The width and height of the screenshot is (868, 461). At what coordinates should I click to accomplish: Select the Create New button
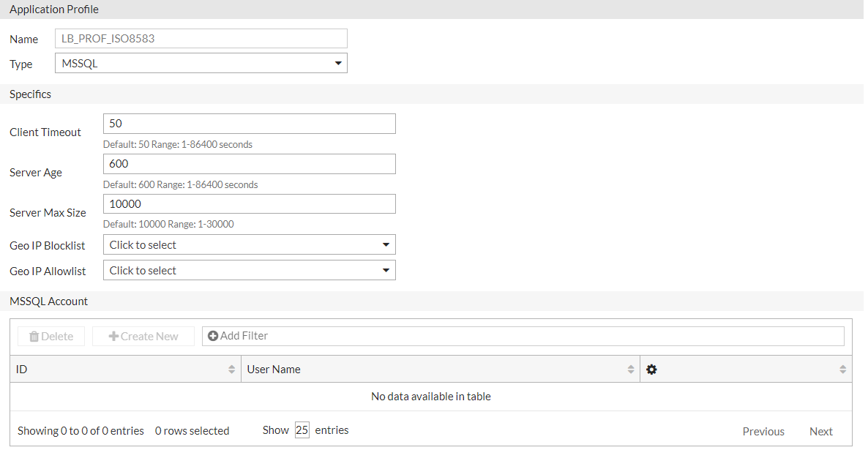click(143, 336)
